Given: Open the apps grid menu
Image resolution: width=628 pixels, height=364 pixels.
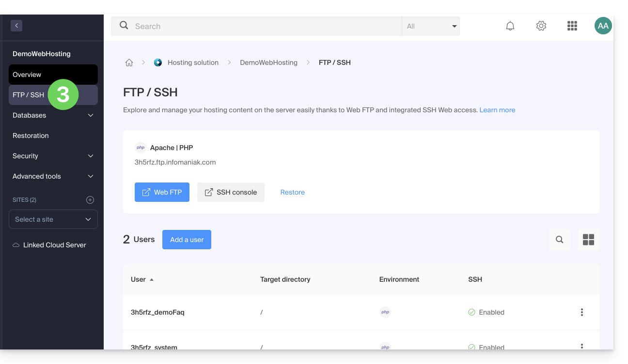Looking at the screenshot, I should point(572,26).
